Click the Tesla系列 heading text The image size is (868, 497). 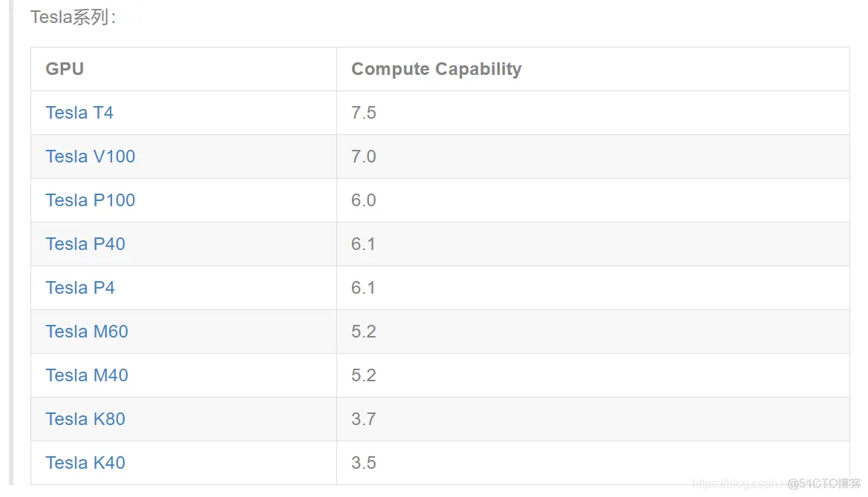tap(73, 17)
